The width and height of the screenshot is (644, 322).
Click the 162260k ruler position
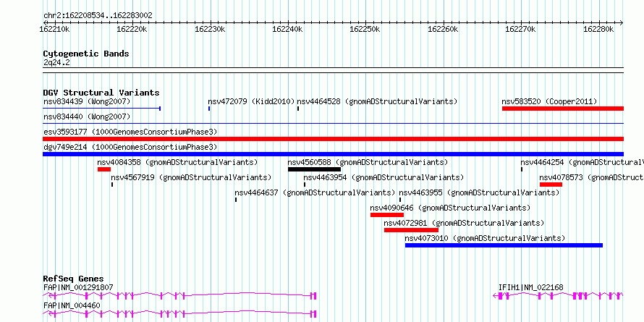443,29
